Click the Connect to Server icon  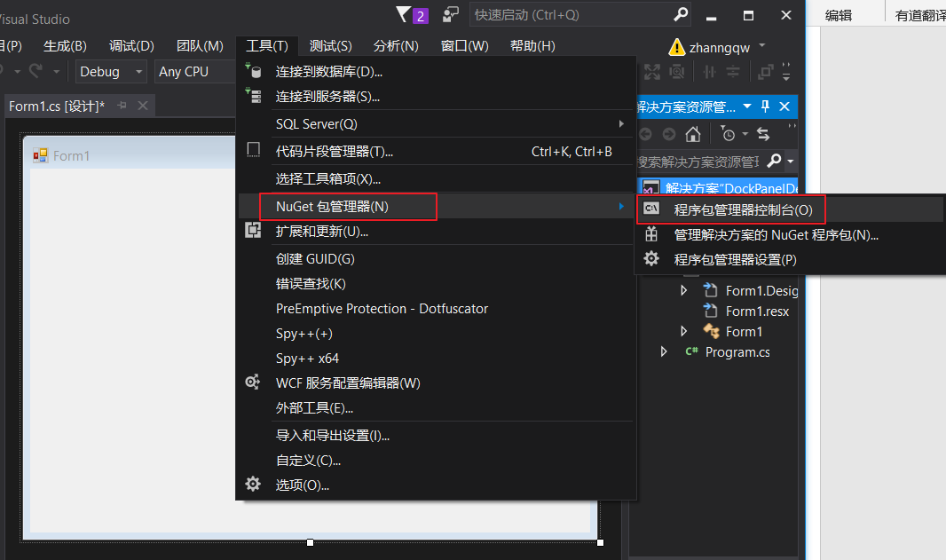click(253, 95)
